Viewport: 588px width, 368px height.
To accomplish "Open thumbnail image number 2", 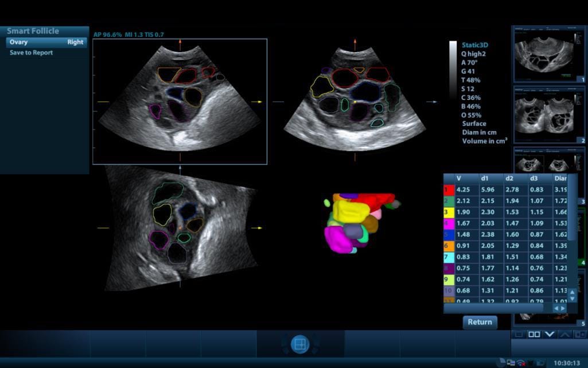I will [x=549, y=115].
